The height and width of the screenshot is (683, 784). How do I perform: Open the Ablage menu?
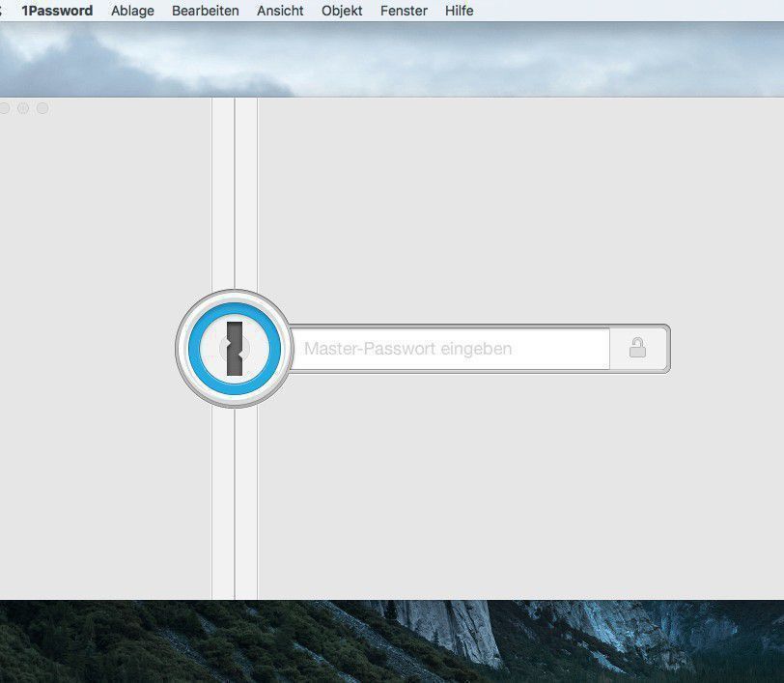click(132, 11)
